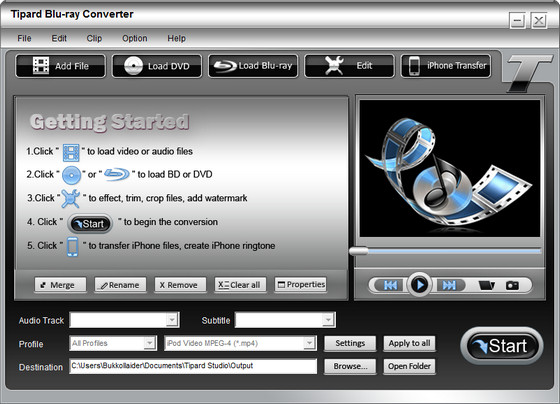Screen dimensions: 560x404
Task: Click the Load Blu-ray toolbar button
Action: click(253, 66)
